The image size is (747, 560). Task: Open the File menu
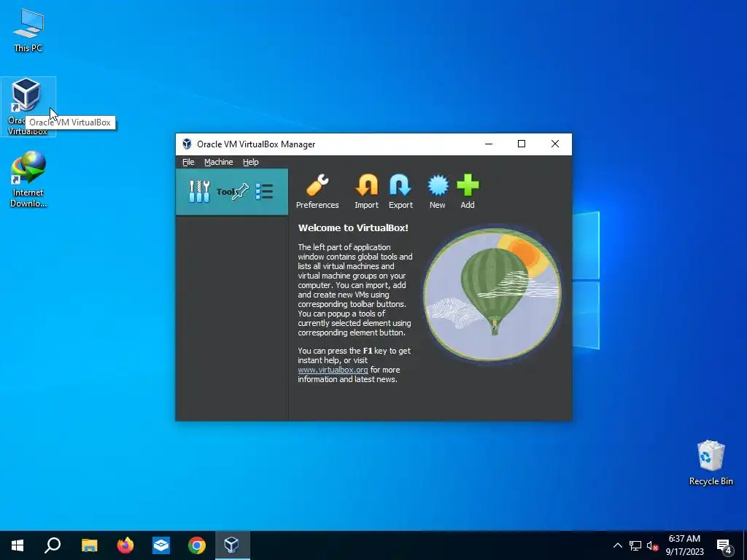pos(188,162)
